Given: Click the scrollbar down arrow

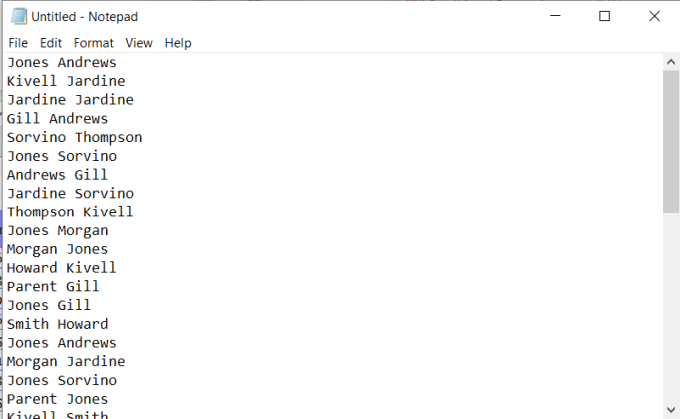Looking at the screenshot, I should (671, 412).
